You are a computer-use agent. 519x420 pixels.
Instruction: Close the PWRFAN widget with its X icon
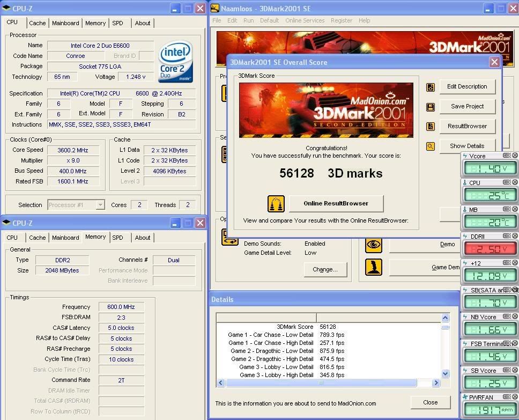pos(515,397)
